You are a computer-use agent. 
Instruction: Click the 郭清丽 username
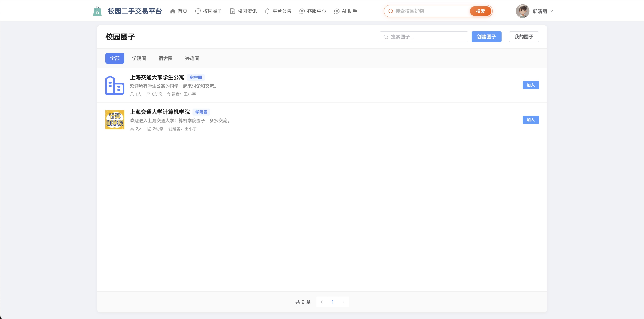(540, 11)
